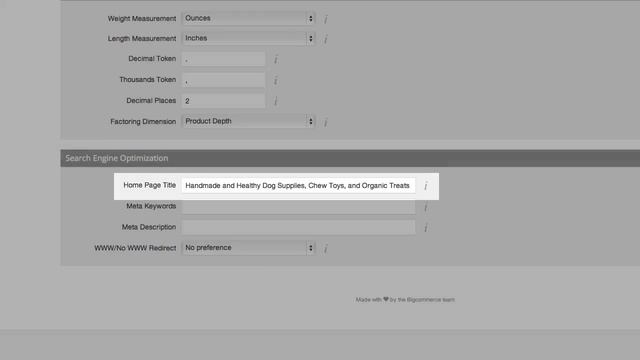Click the Meta Description input field
Viewport: 640px width, 360px height.
coord(298,227)
